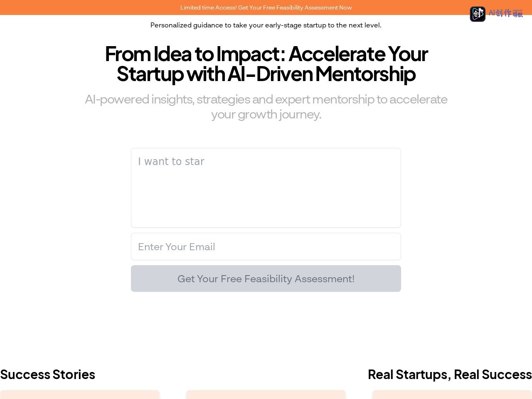The height and width of the screenshot is (399, 532).
Task: Click the 'Real Startups, Real Success' heading
Action: [450, 374]
